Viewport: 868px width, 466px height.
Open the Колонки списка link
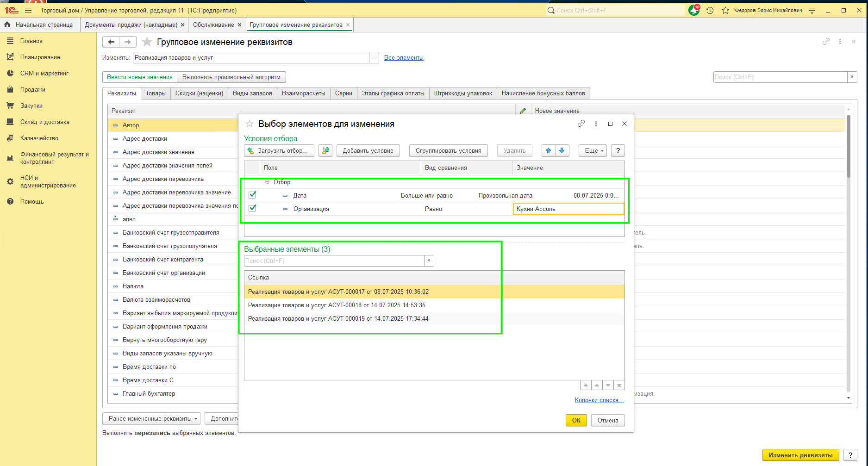point(599,400)
